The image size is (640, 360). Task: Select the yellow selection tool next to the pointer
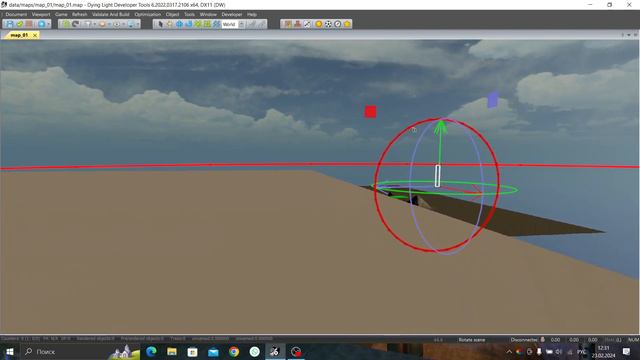170,24
